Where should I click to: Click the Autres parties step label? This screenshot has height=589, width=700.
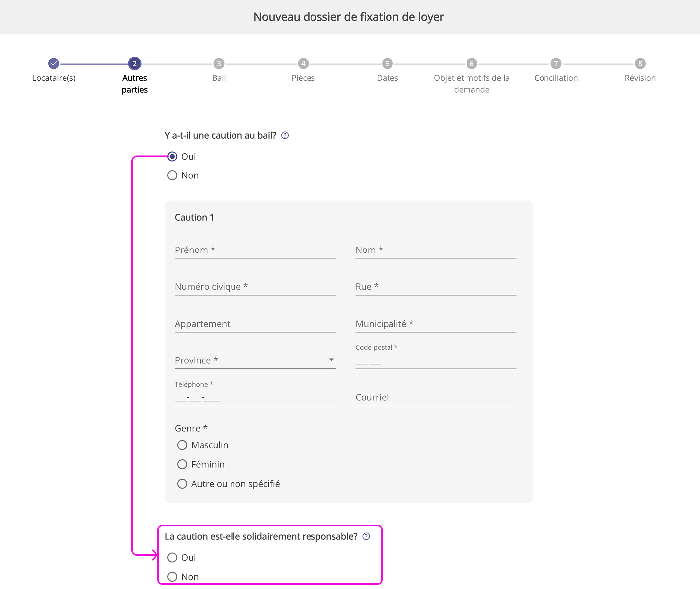tap(135, 84)
